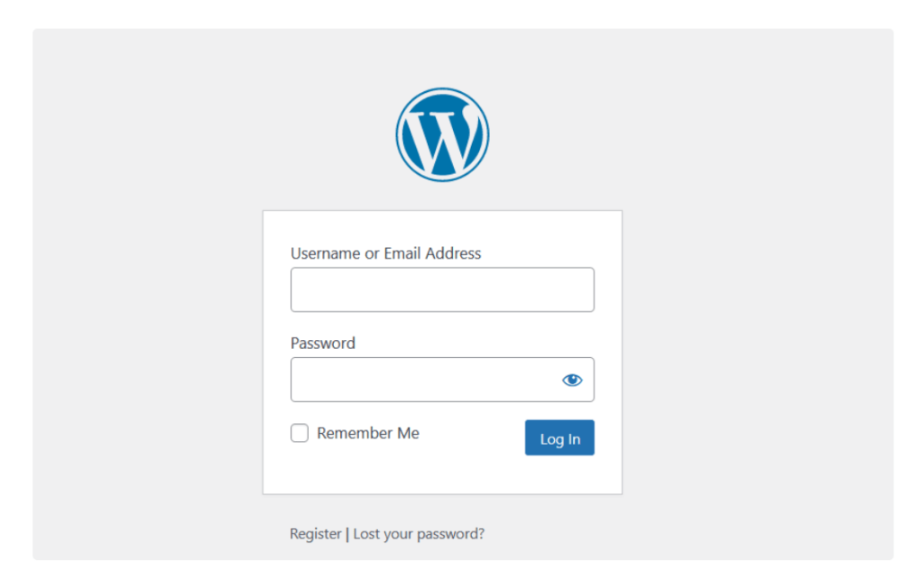The height and width of the screenshot is (579, 924).
Task: Click the Password field label
Action: (322, 343)
